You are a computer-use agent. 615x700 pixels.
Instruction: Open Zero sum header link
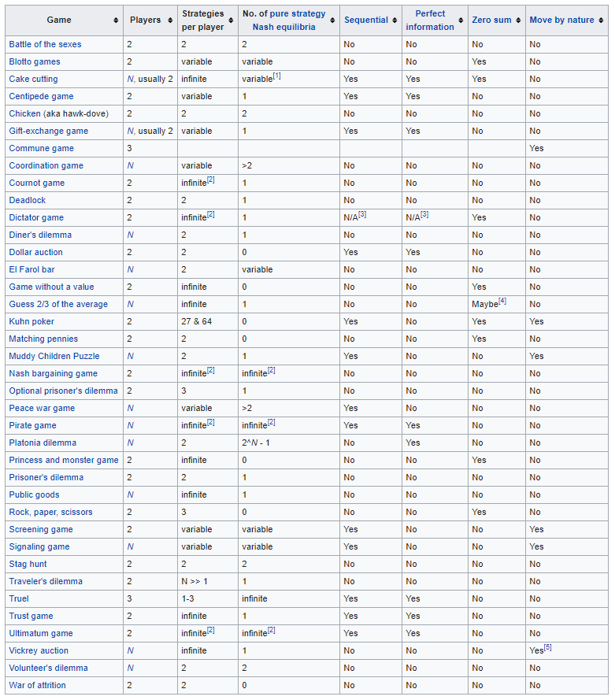pos(491,20)
